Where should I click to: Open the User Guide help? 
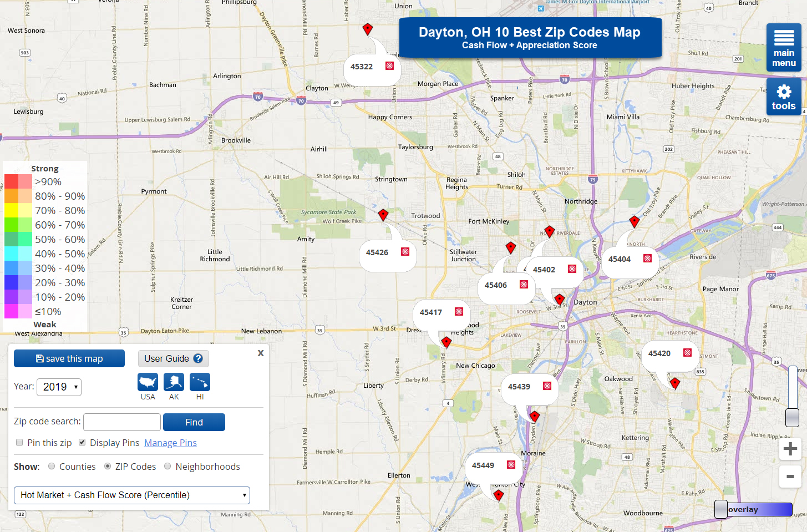174,358
